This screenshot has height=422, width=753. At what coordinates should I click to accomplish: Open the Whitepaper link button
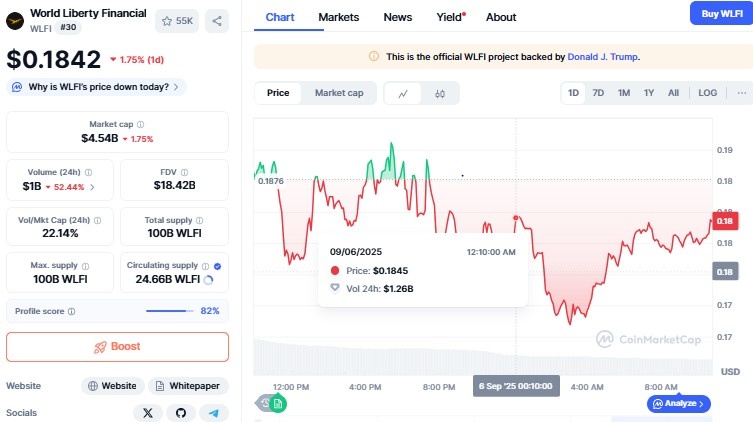click(x=188, y=386)
